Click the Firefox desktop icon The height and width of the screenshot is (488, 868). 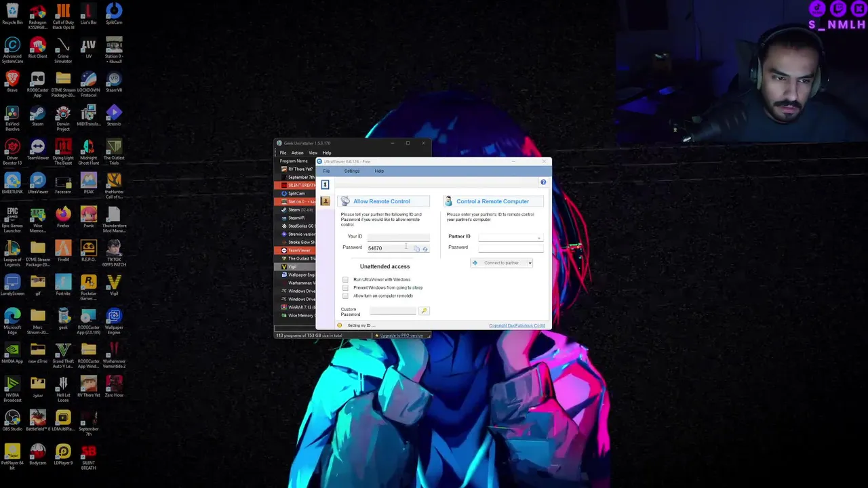click(x=63, y=217)
